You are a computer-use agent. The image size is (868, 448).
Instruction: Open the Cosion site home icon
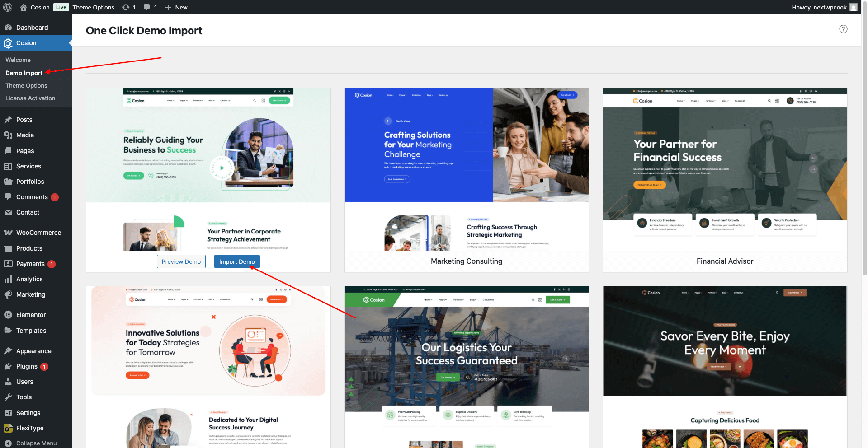[x=24, y=7]
